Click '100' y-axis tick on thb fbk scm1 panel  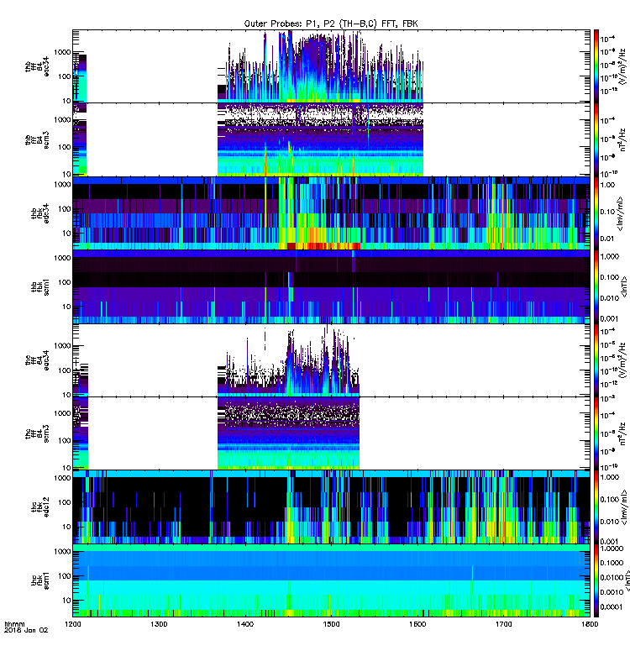coord(65,282)
